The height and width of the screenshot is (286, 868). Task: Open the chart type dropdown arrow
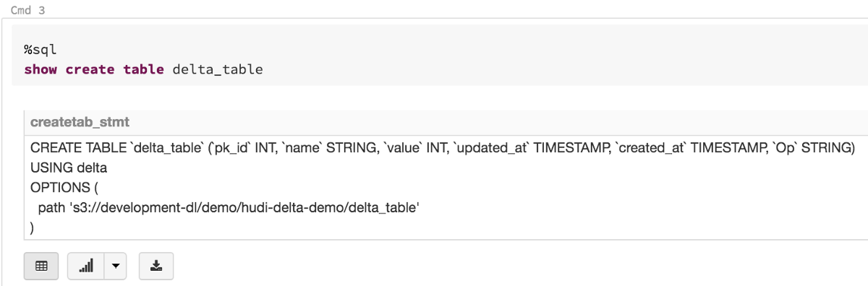pyautogui.click(x=116, y=266)
